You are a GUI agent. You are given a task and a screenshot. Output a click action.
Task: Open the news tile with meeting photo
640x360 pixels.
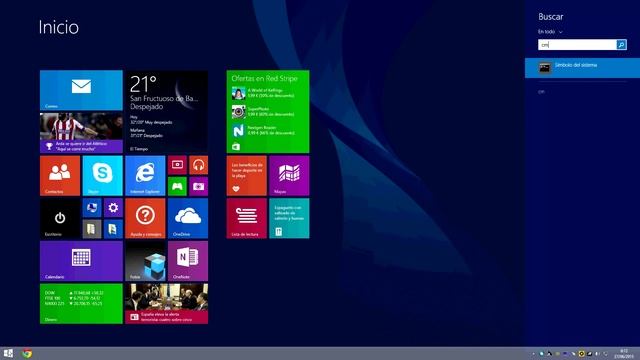click(167, 304)
